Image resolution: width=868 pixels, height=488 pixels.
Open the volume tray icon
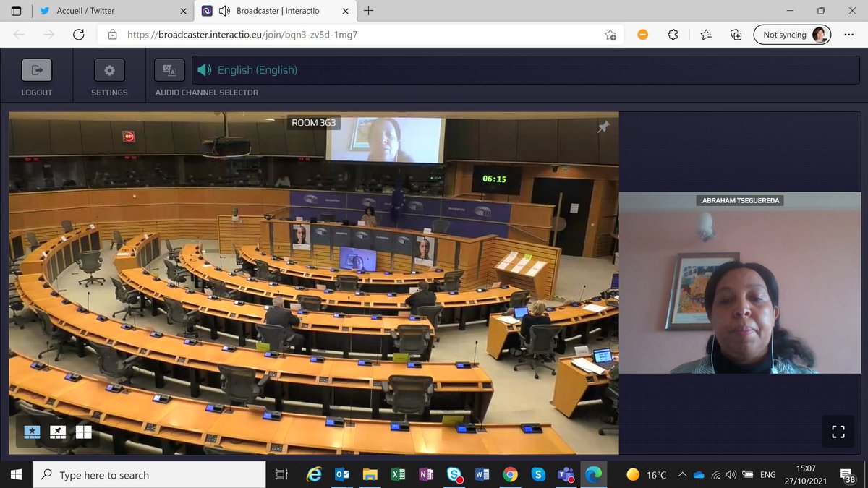[731, 475]
